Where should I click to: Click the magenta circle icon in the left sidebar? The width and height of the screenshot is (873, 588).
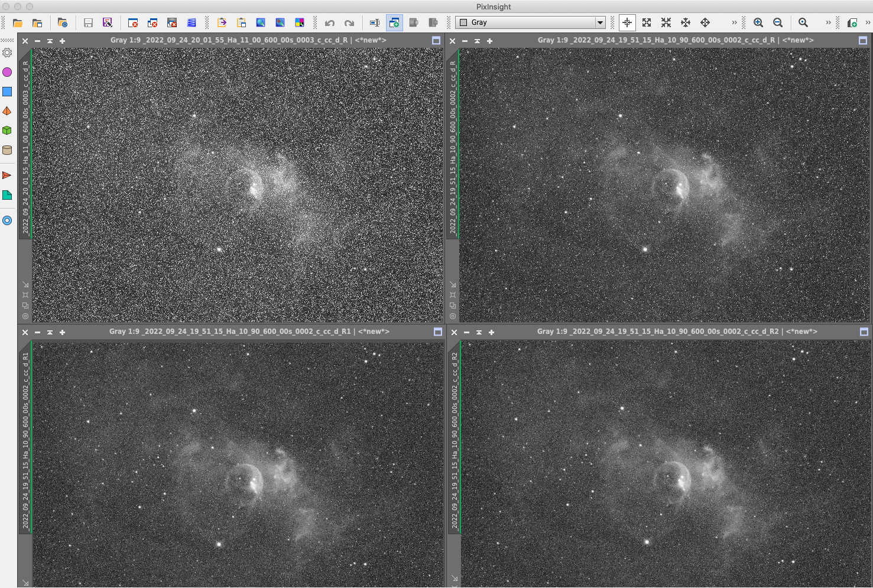pyautogui.click(x=7, y=72)
